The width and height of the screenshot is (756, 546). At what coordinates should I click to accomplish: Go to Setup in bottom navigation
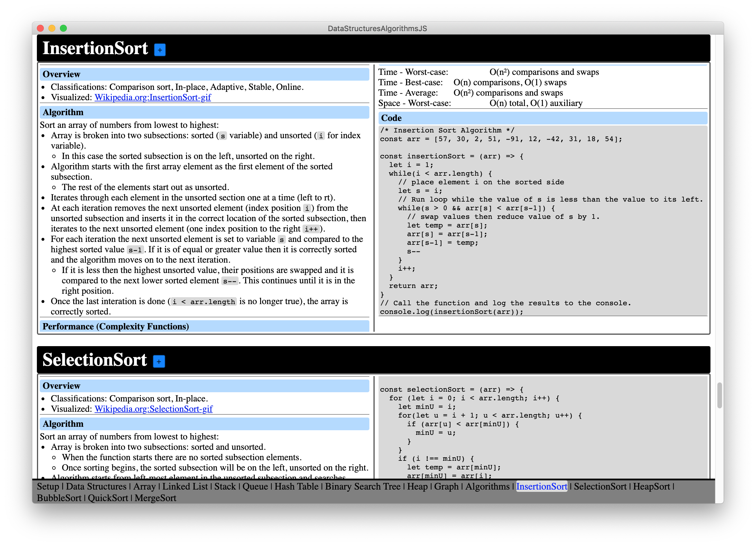48,486
